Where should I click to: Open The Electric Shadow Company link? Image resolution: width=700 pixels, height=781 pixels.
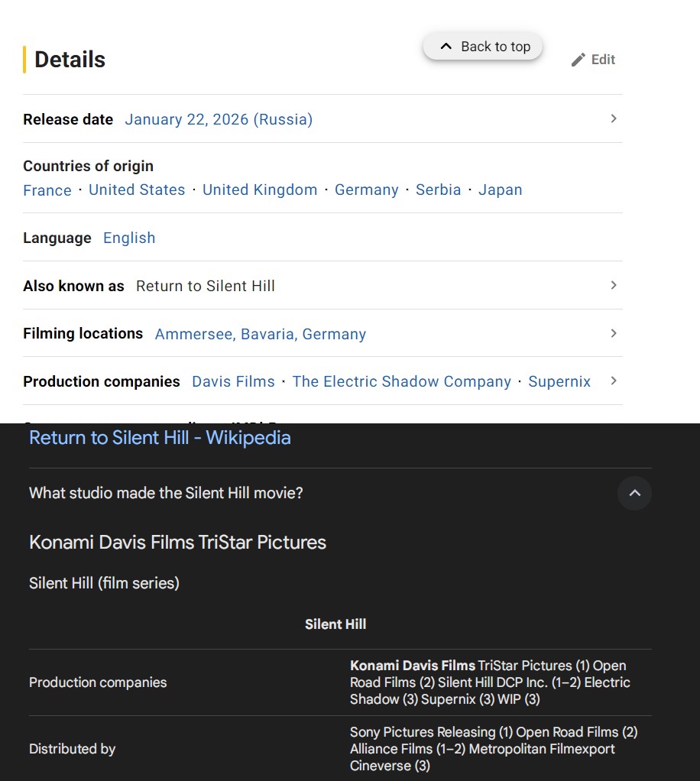(x=402, y=381)
